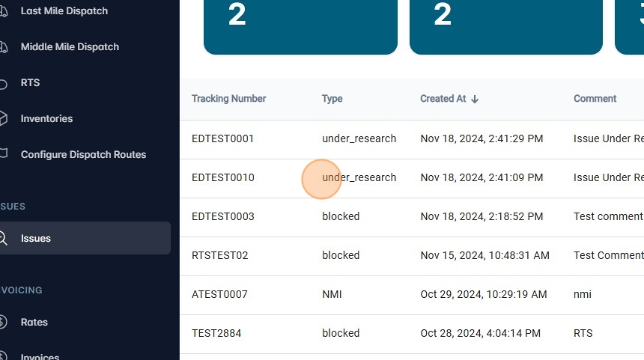Click the Issues magnifier icon
Image resolution: width=644 pixels, height=360 pixels.
click(x=3, y=239)
